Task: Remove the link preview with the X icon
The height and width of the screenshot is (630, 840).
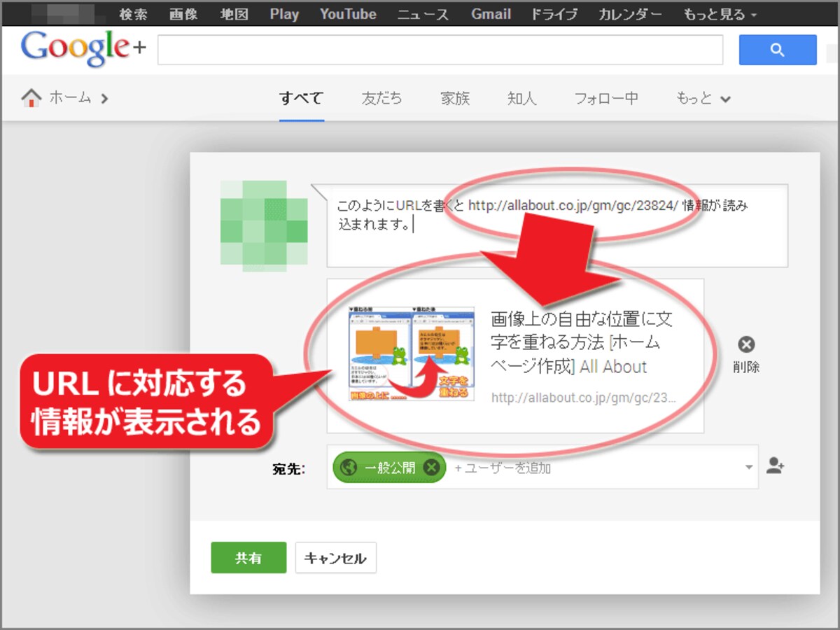Action: click(x=747, y=344)
